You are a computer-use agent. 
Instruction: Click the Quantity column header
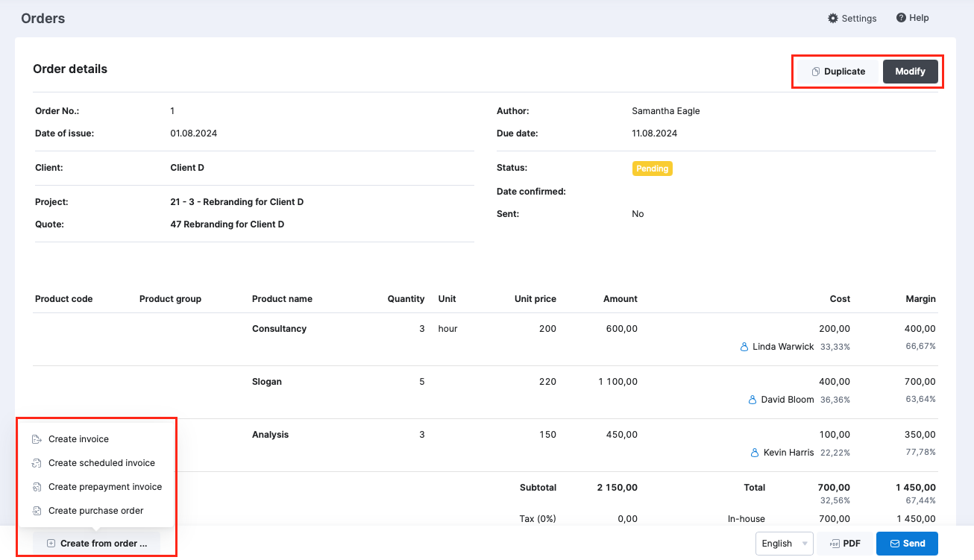[x=406, y=299]
